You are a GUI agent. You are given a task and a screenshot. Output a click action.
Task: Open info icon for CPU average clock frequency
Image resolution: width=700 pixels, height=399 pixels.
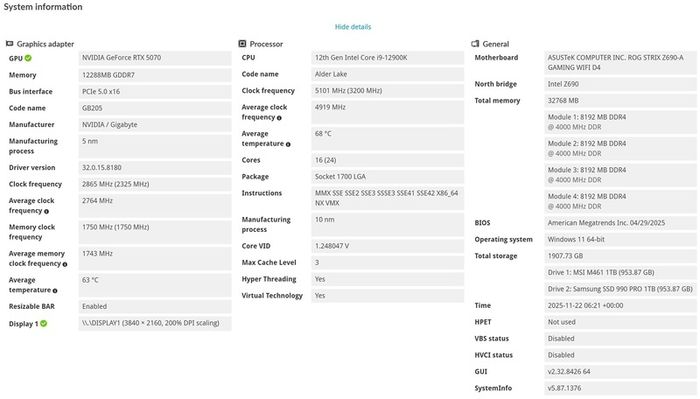coord(279,118)
